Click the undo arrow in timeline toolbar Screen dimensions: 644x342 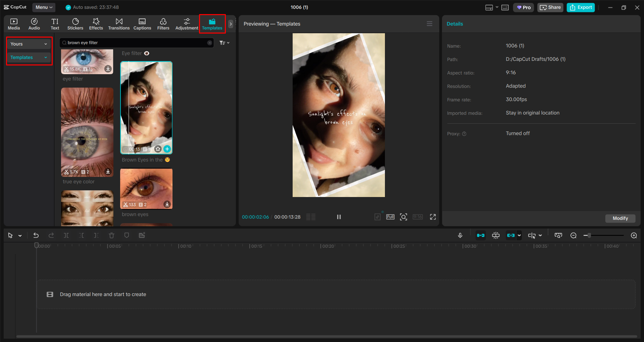(x=36, y=236)
